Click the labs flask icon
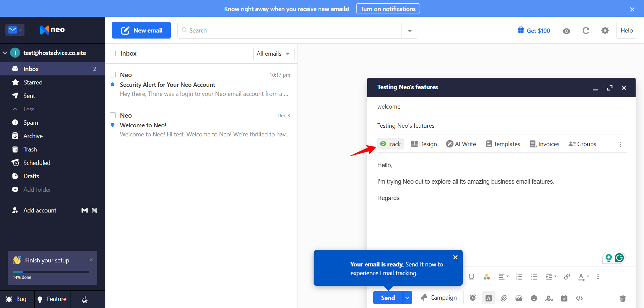This screenshot has width=644, height=308. point(85,299)
